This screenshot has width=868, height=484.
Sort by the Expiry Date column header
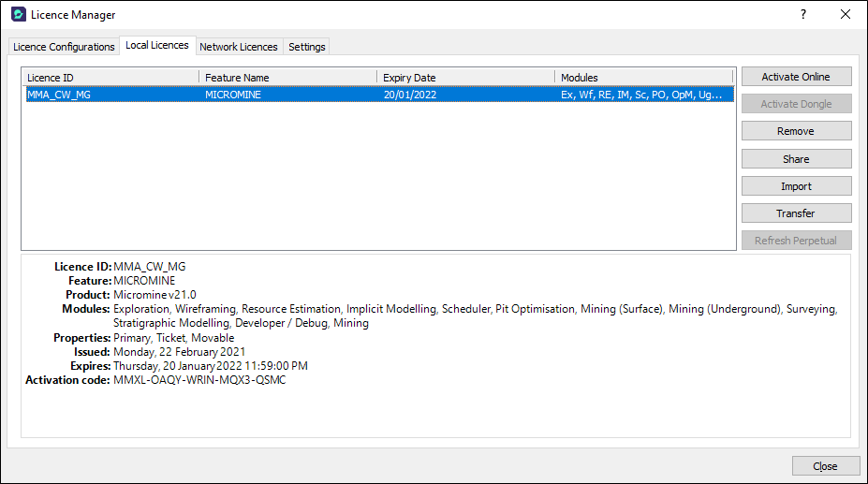point(466,78)
